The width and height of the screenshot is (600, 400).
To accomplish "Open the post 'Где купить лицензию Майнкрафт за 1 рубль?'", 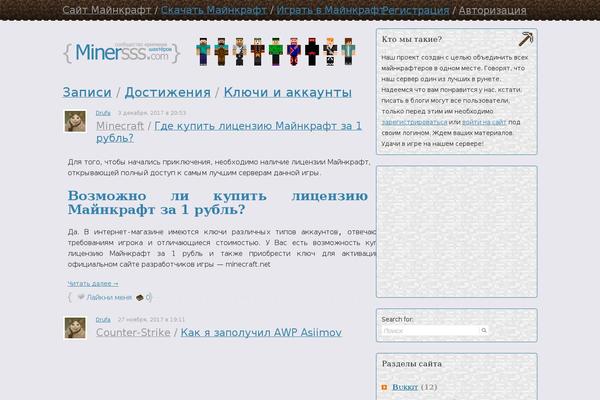I will [x=229, y=132].
